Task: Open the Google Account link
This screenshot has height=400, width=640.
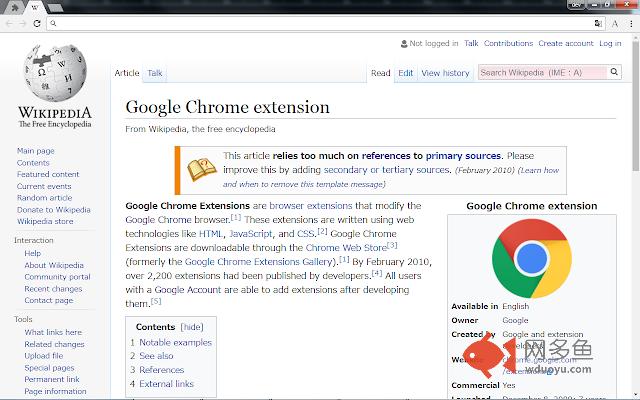Action: tap(188, 290)
